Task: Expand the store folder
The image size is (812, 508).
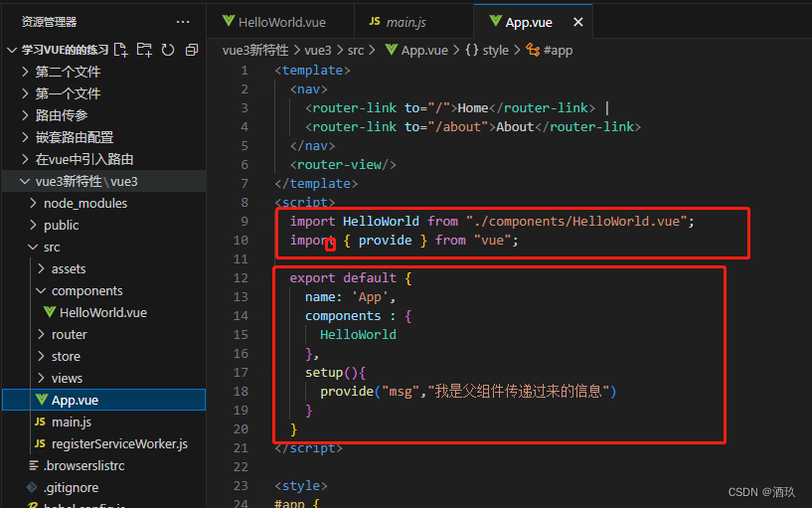Action: click(x=41, y=356)
